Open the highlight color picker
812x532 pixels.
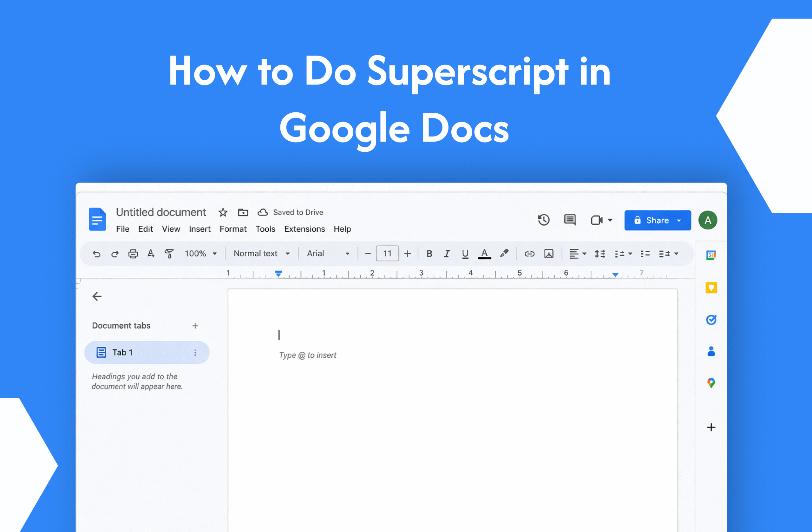click(x=504, y=253)
